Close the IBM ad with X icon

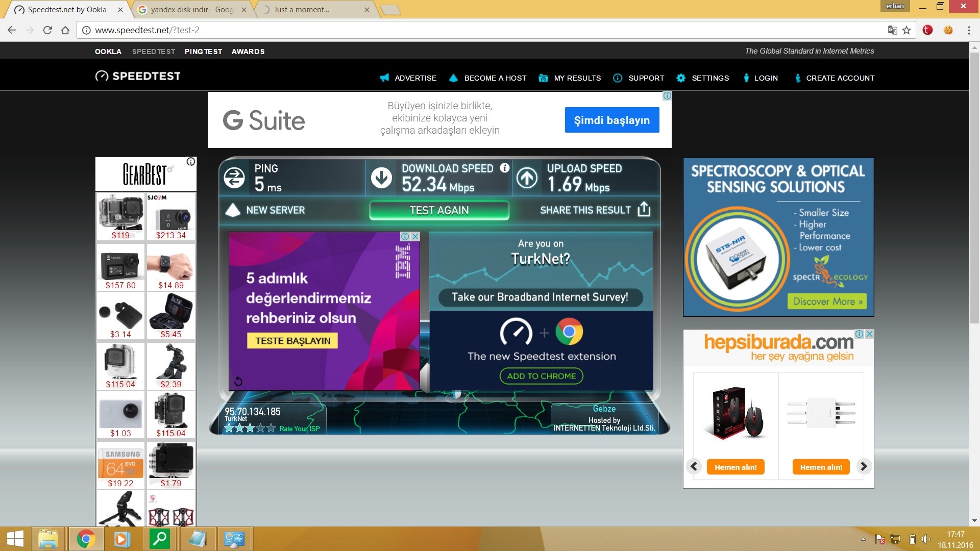[415, 236]
